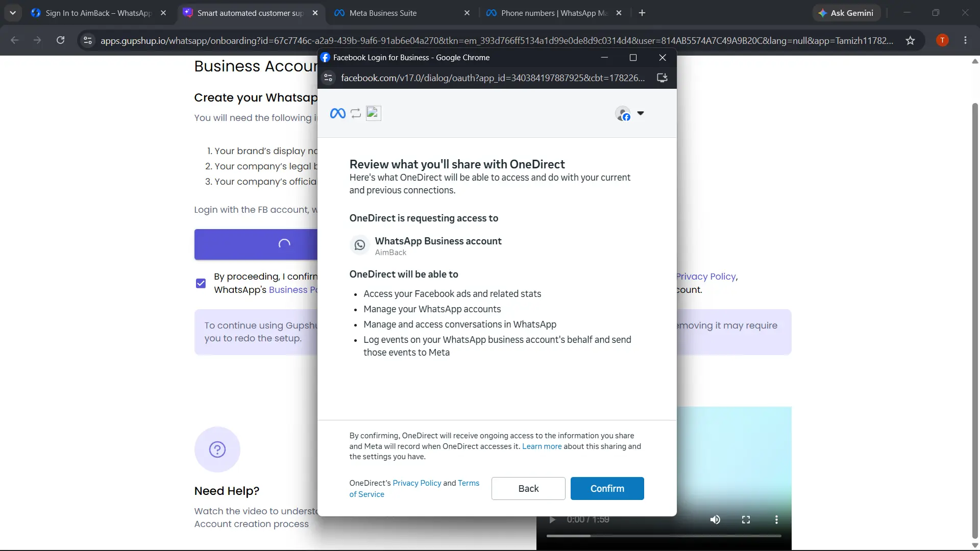Open WhatsApp's Business Policy link

[293, 290]
